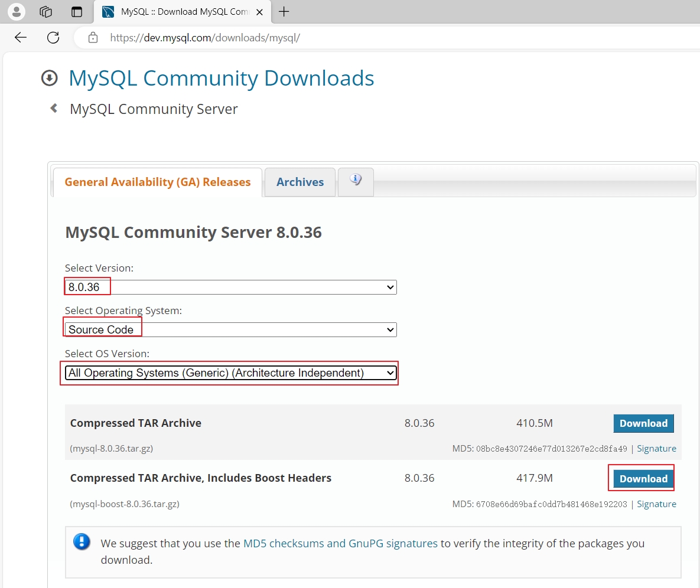Open the browser profile avatar icon
700x588 pixels.
[x=17, y=12]
